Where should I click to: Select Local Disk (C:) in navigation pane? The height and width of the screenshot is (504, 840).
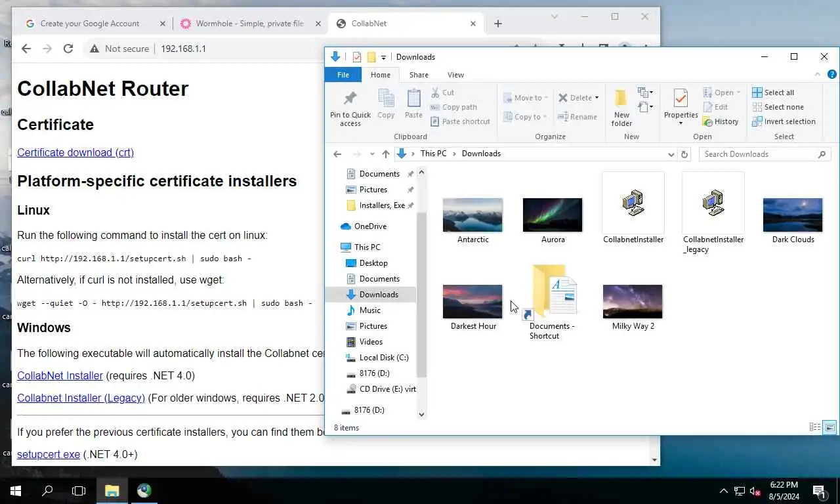point(383,358)
